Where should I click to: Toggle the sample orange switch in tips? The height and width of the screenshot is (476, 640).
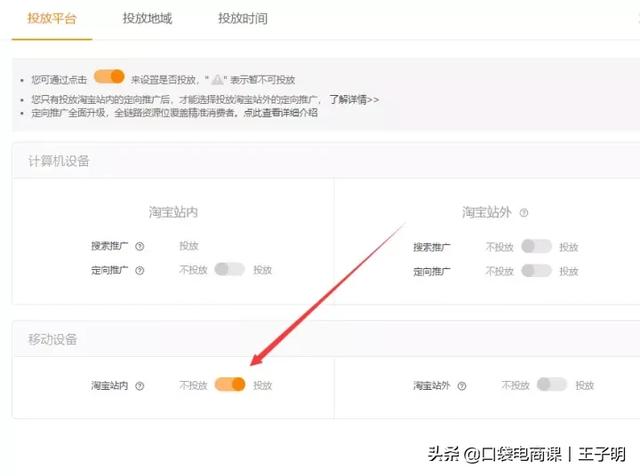(x=109, y=77)
